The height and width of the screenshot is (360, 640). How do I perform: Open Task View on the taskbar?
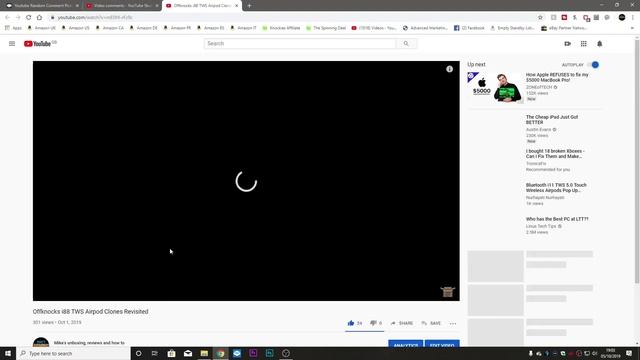point(155,353)
